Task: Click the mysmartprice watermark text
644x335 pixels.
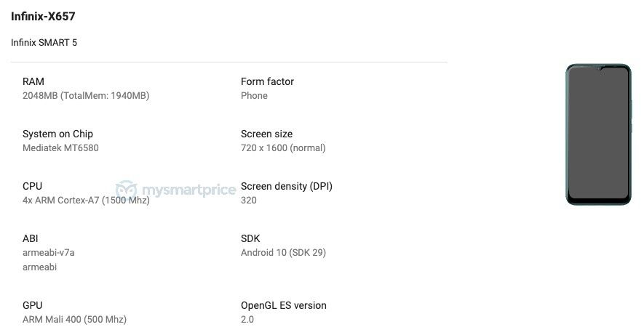Action: (189, 190)
